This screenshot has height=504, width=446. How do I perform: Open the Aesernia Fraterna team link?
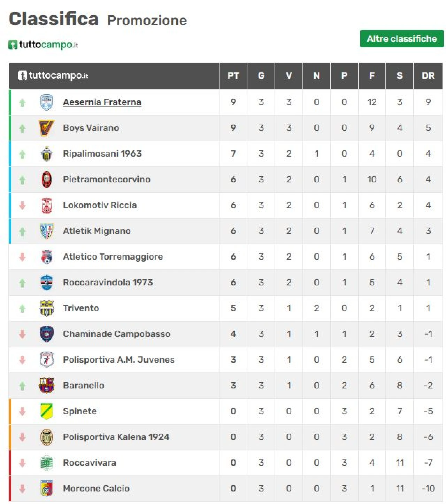click(102, 102)
